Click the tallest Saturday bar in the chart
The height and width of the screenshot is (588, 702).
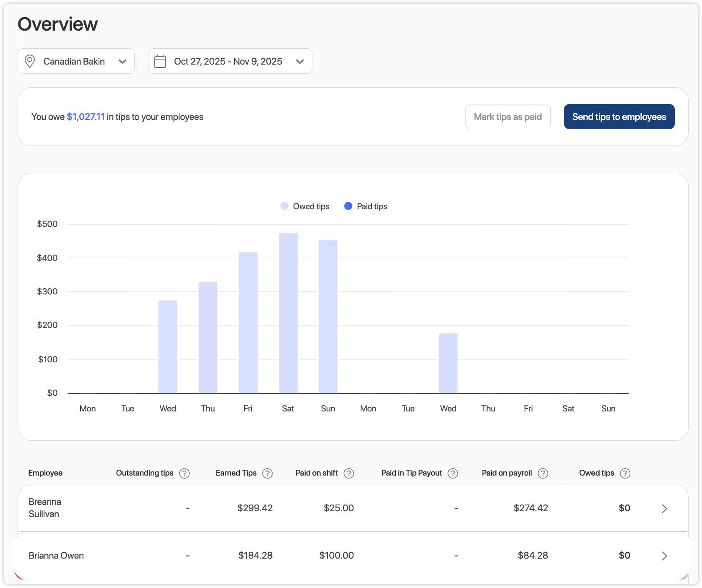(x=288, y=313)
